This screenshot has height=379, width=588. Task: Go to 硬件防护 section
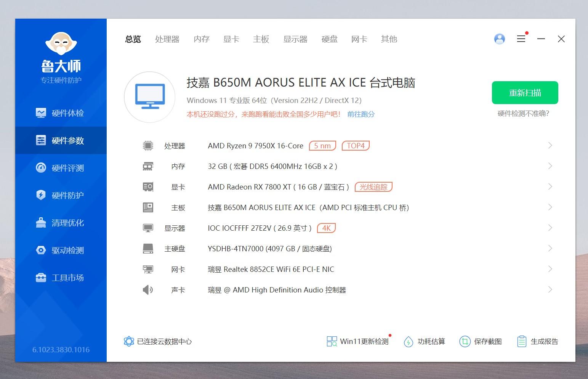[61, 195]
